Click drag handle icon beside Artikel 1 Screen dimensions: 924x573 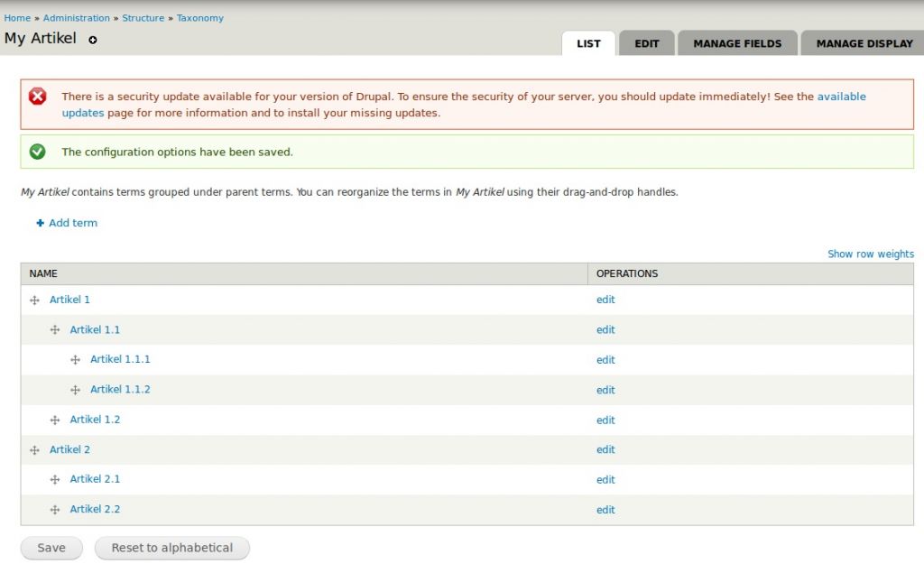click(35, 300)
